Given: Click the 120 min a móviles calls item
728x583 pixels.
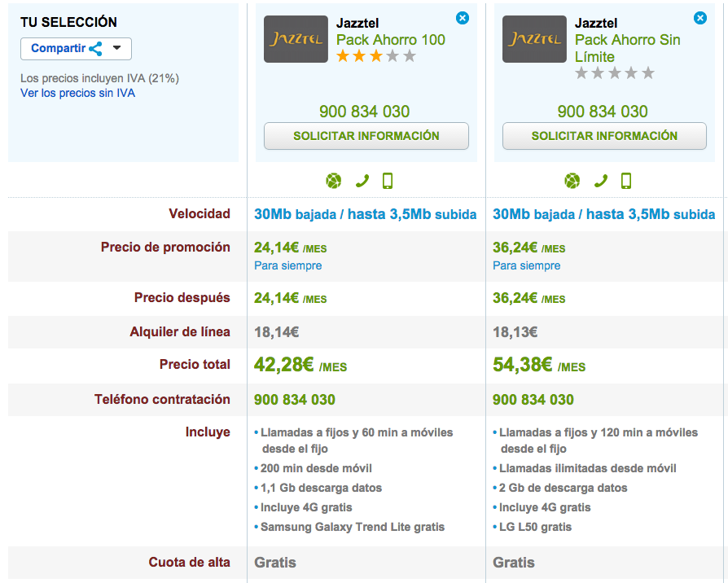Looking at the screenshot, I should click(x=599, y=441).
